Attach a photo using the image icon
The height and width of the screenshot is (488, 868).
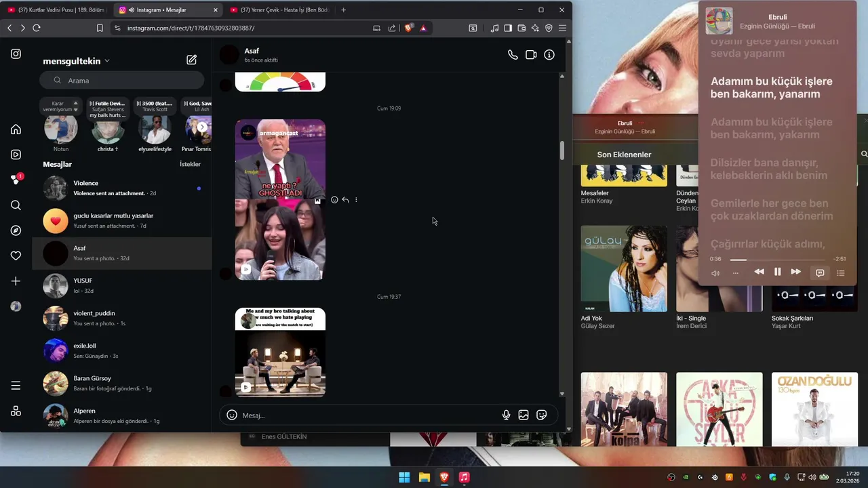pyautogui.click(x=524, y=415)
